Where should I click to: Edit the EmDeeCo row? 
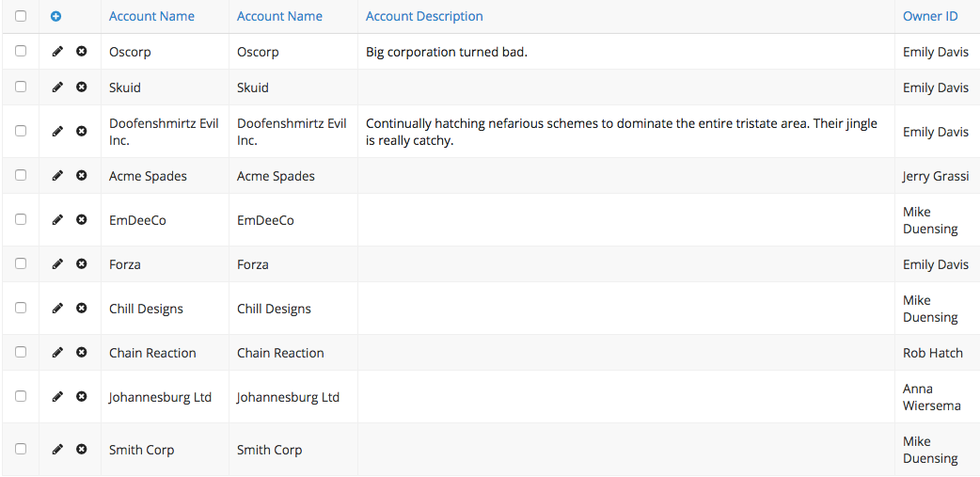click(57, 219)
